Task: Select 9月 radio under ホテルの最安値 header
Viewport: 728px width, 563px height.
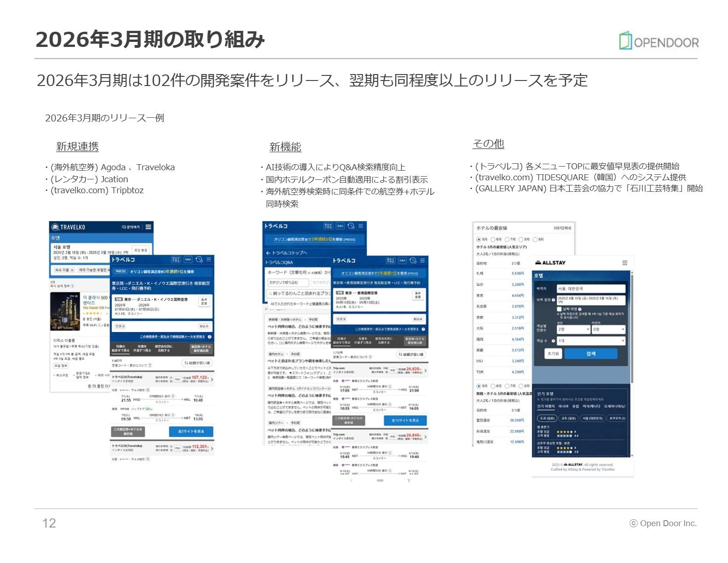Action: 535,239
